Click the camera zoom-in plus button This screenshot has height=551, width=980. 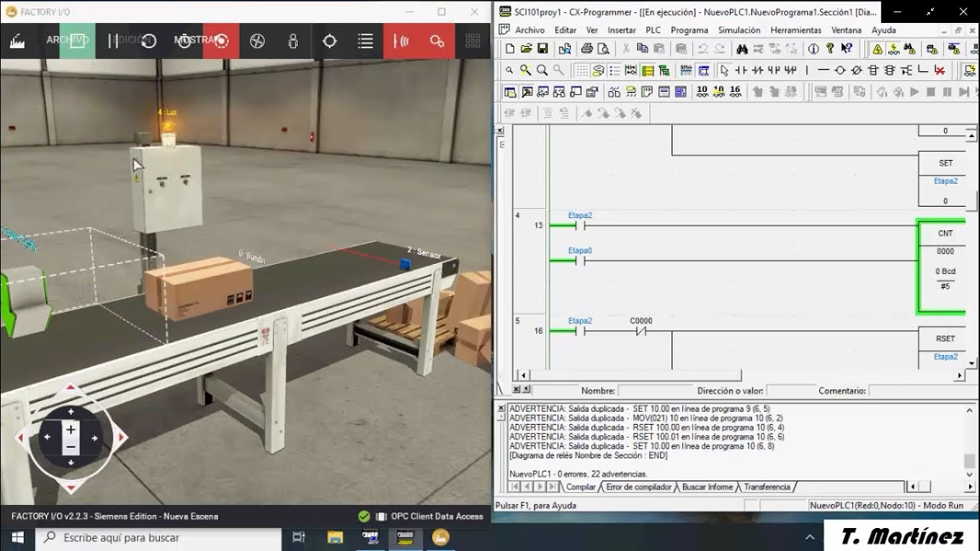70,429
